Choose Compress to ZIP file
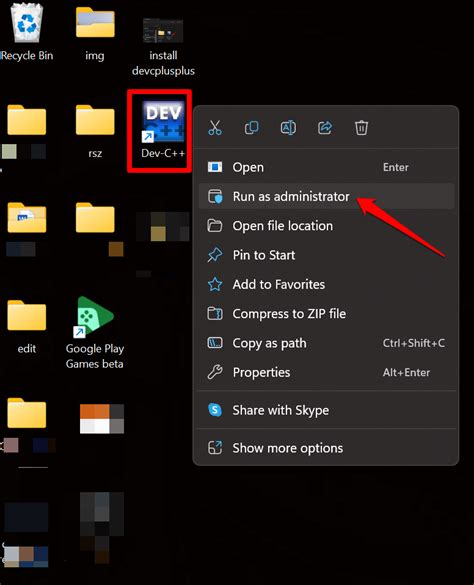This screenshot has height=585, width=474. (x=325, y=314)
